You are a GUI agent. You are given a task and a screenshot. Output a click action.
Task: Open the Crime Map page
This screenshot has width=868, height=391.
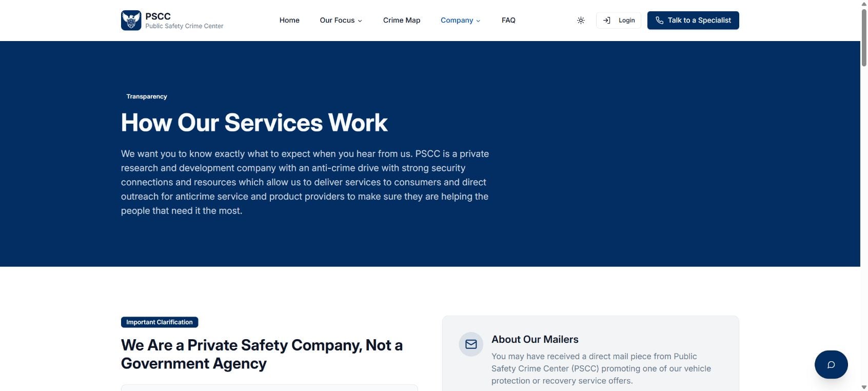click(x=402, y=21)
